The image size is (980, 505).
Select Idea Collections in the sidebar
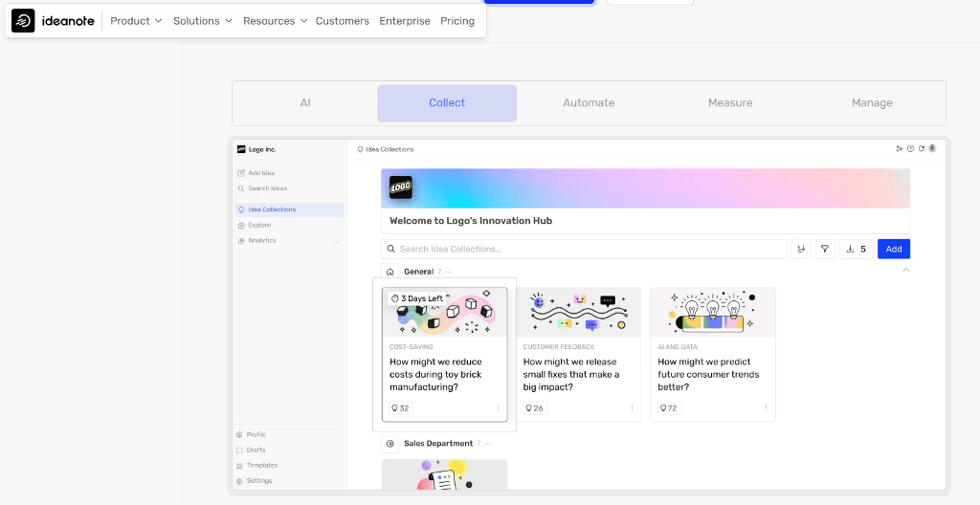(x=289, y=210)
